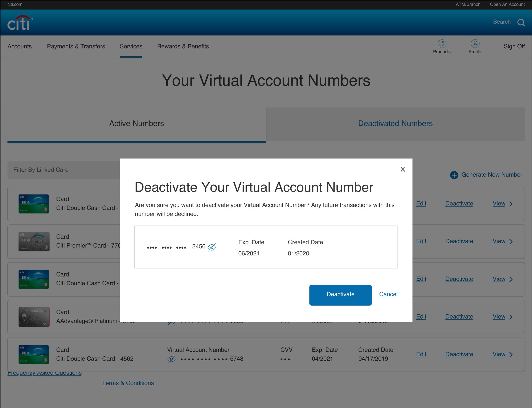Open the Terms & Conditions link
The height and width of the screenshot is (408, 532).
(128, 383)
